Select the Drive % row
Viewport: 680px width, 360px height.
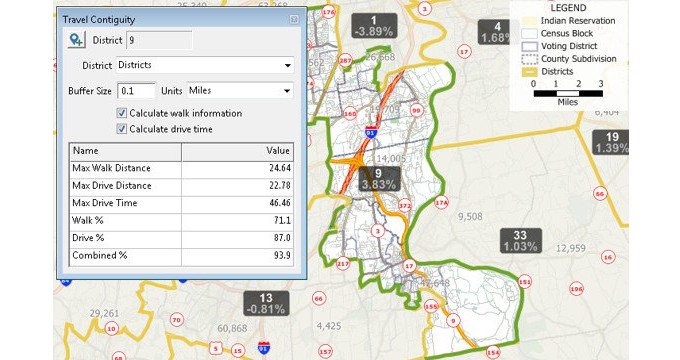tap(181, 238)
